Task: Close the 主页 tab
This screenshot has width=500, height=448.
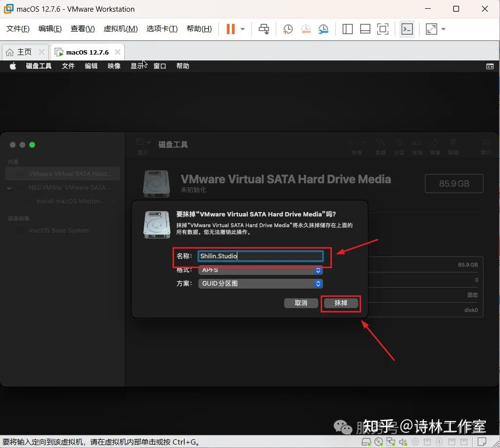Action: pyautogui.click(x=41, y=52)
